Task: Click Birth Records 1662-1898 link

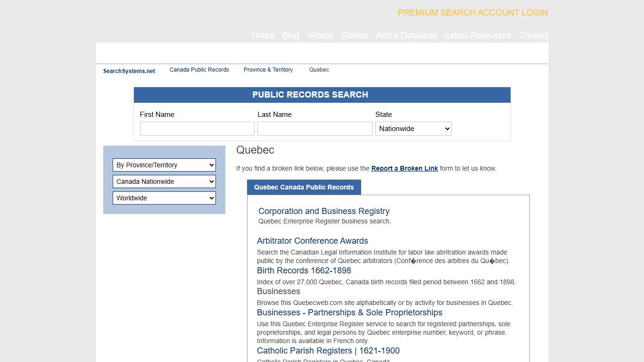Action: tap(304, 271)
